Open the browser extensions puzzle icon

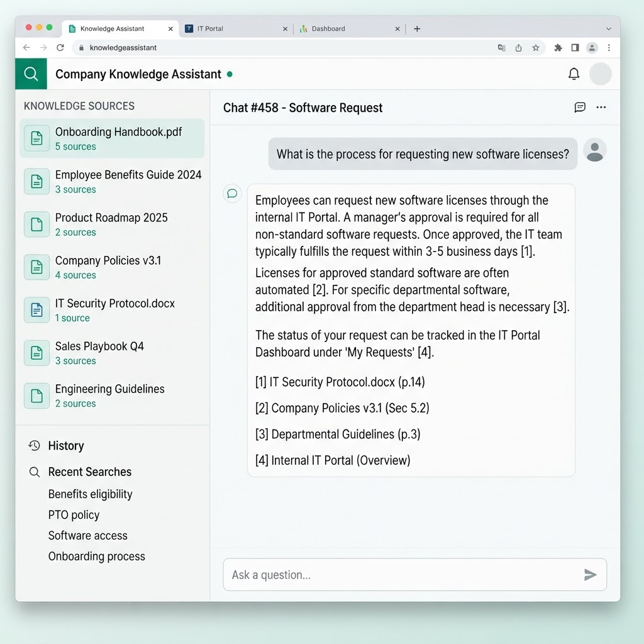(x=558, y=48)
